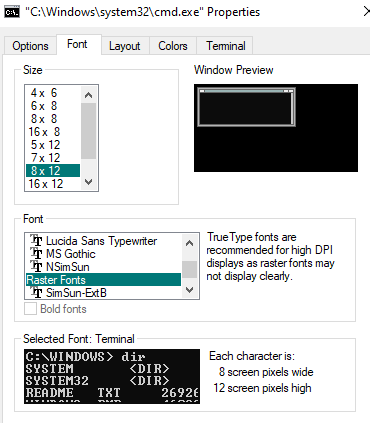Select the SimSun-ExtB font
The height and width of the screenshot is (423, 370).
coord(103,293)
